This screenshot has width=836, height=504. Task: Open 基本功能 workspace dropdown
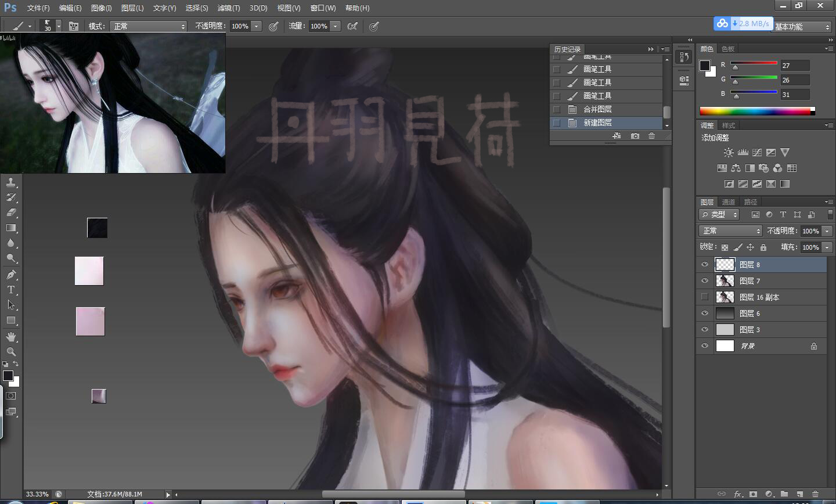click(x=802, y=27)
